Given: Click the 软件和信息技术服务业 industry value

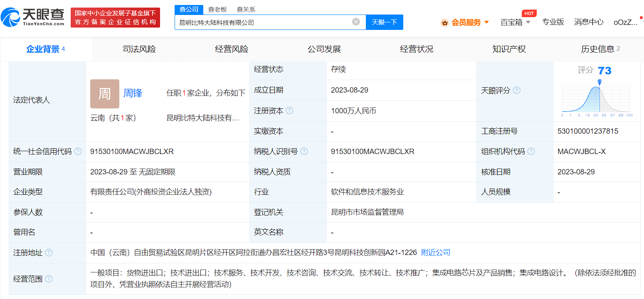Looking at the screenshot, I should pos(368,192).
